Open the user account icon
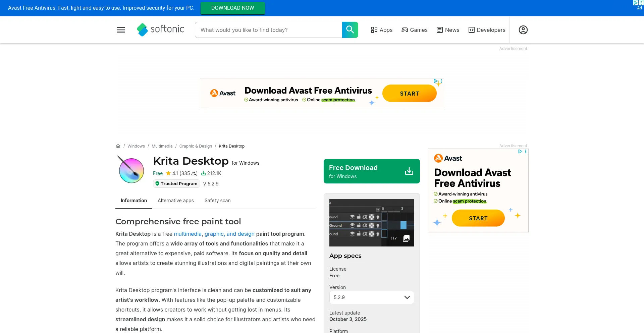The image size is (644, 333). tap(523, 30)
